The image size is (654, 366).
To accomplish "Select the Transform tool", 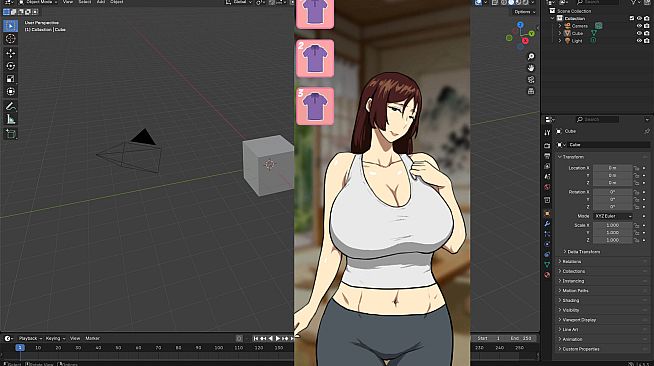I will tap(10, 92).
